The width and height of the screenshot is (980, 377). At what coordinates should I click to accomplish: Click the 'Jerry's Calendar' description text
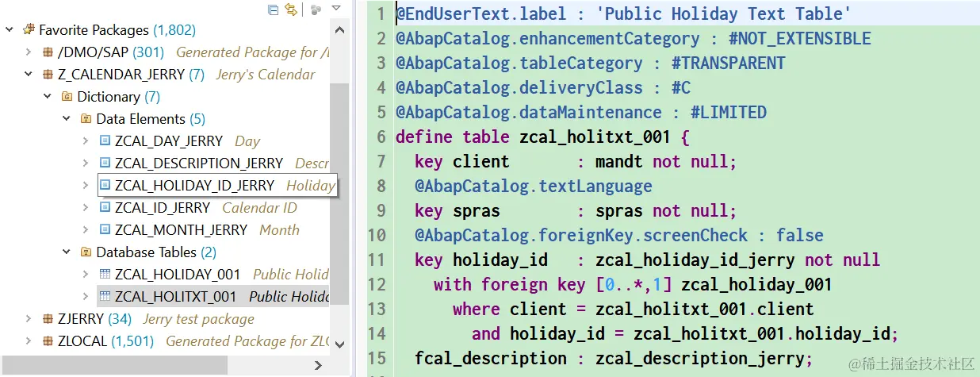click(266, 75)
